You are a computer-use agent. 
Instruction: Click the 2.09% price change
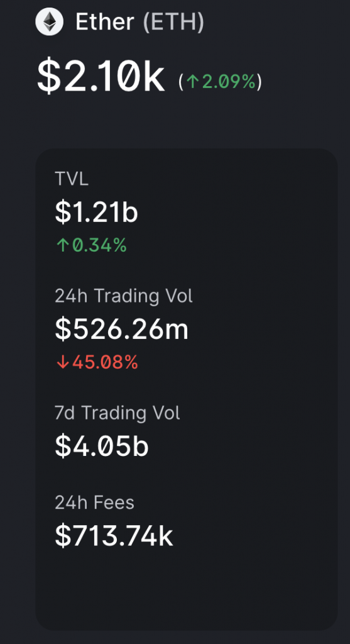[x=229, y=82]
